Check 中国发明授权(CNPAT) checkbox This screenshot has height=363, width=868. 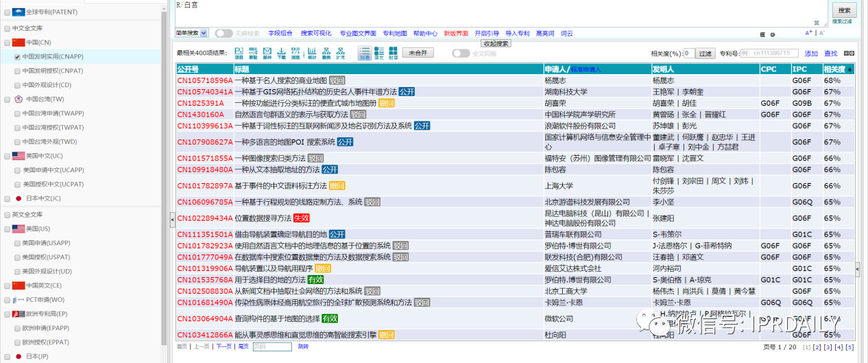click(17, 71)
